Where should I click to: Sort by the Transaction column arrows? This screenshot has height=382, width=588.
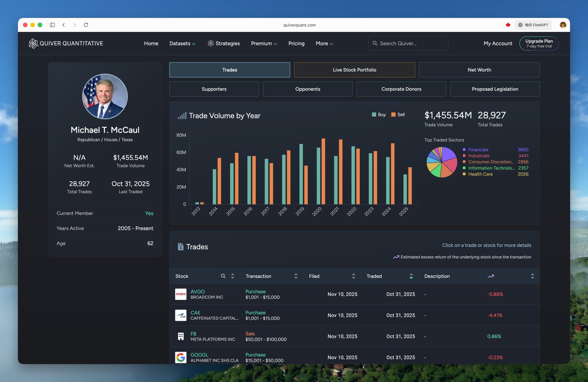[x=296, y=276]
